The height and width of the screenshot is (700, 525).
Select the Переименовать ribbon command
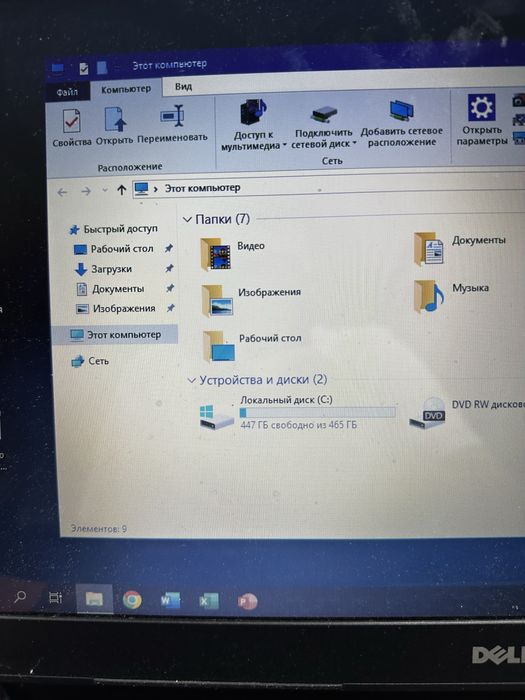172,124
